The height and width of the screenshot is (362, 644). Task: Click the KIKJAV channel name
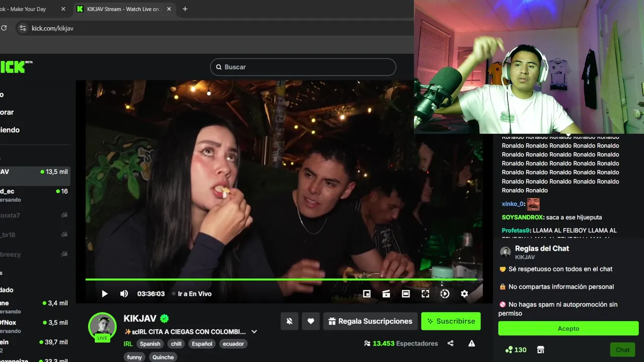pos(140,318)
